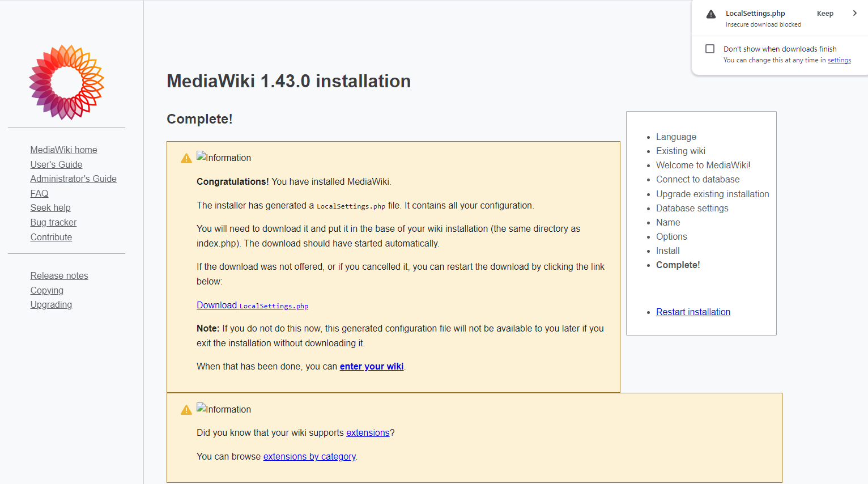Open download settings link in popup
Viewport: 868px width, 484px height.
pos(839,60)
